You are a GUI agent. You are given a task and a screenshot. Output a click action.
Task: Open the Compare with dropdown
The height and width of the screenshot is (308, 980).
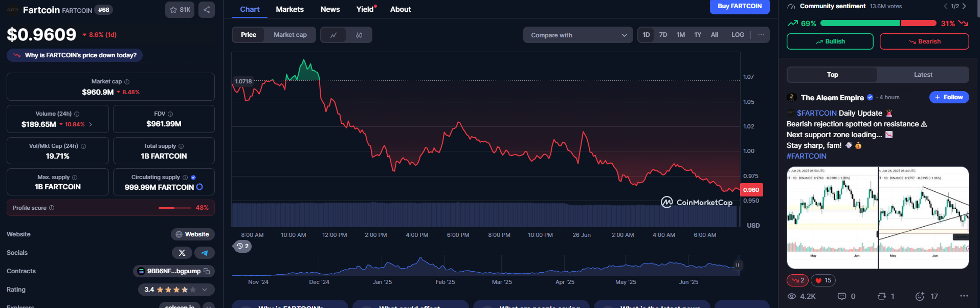[x=578, y=35]
